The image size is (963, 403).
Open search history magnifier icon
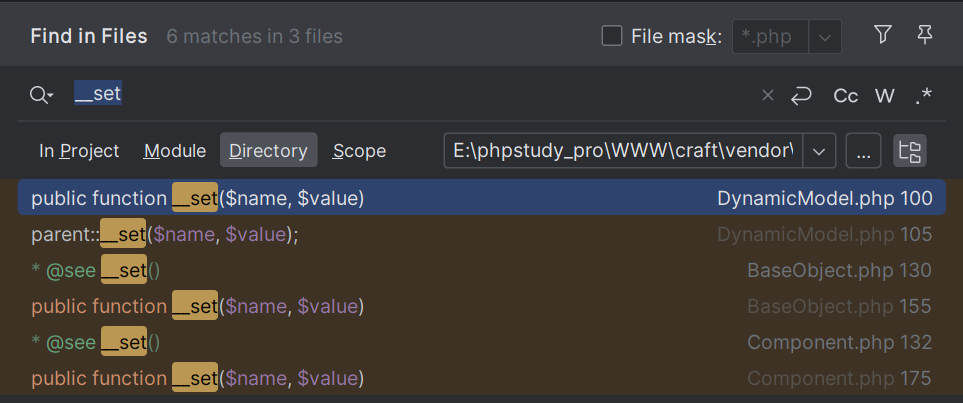tap(42, 95)
